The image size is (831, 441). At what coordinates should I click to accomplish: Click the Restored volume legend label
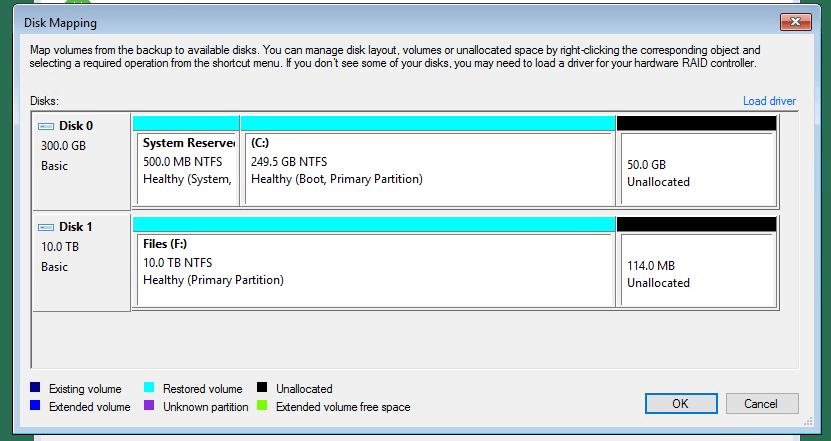pos(202,389)
